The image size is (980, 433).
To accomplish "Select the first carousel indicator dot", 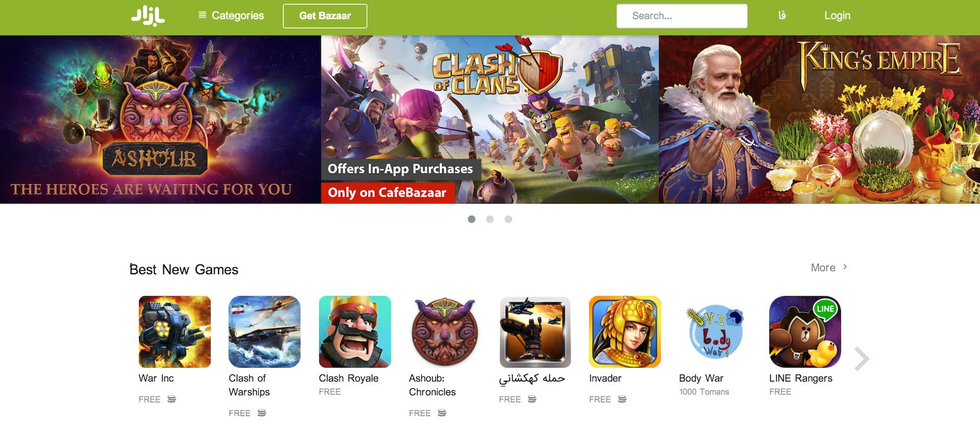I will click(472, 219).
